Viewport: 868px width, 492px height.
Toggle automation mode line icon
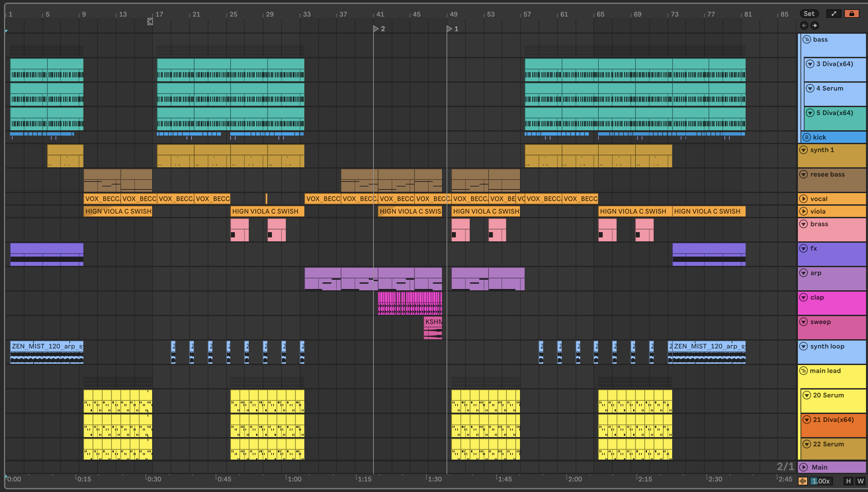coord(834,14)
